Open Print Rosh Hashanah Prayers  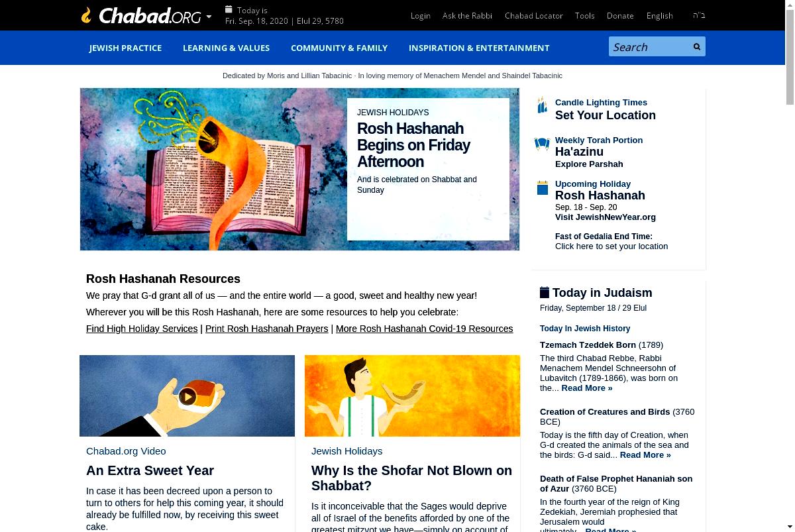pos(266,329)
